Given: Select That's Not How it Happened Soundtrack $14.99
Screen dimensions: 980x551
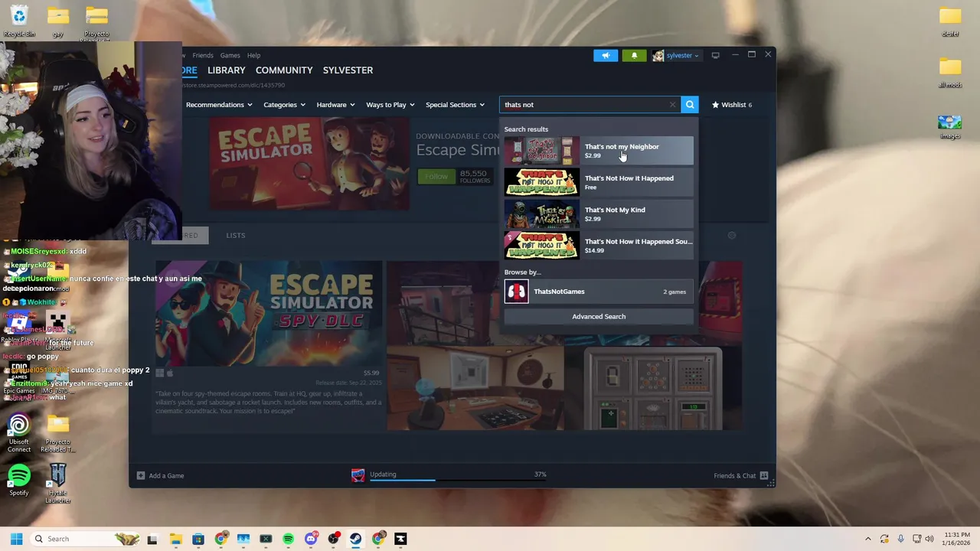Looking at the screenshot, I should tap(599, 246).
